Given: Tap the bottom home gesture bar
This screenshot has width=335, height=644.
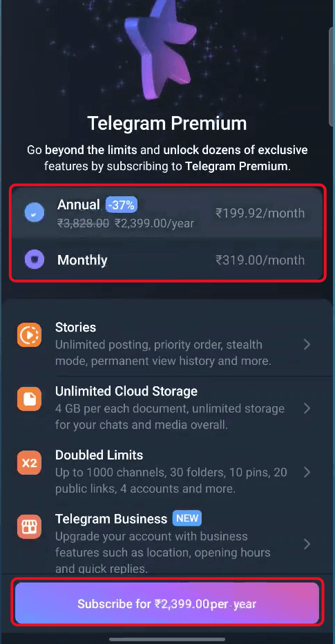Looking at the screenshot, I should click(167, 639).
